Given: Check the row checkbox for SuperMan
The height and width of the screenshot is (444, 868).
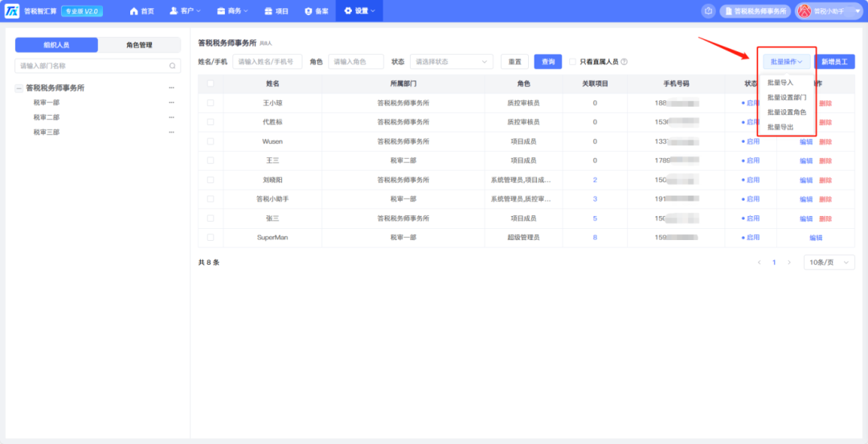Looking at the screenshot, I should pos(211,237).
